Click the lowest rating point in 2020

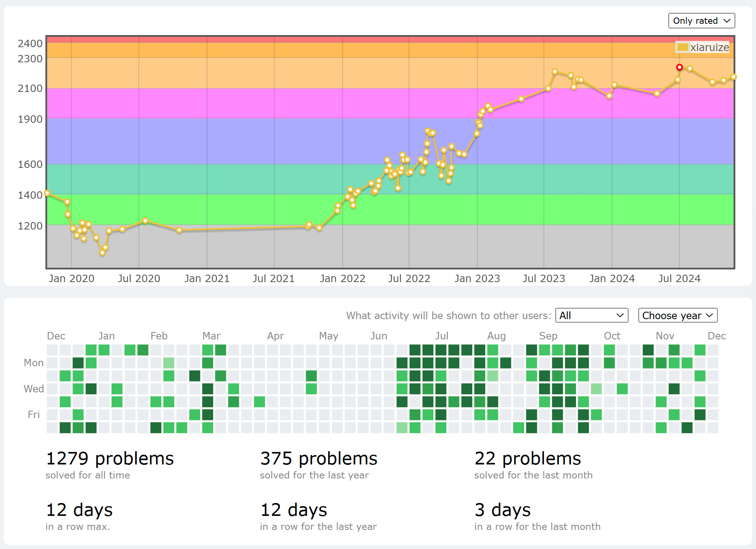pos(102,253)
